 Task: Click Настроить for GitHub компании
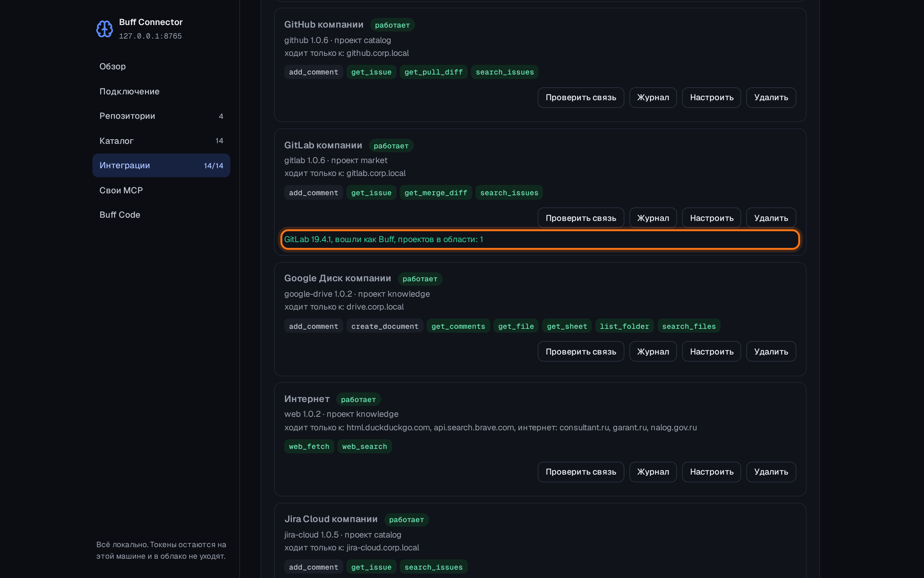(x=711, y=98)
